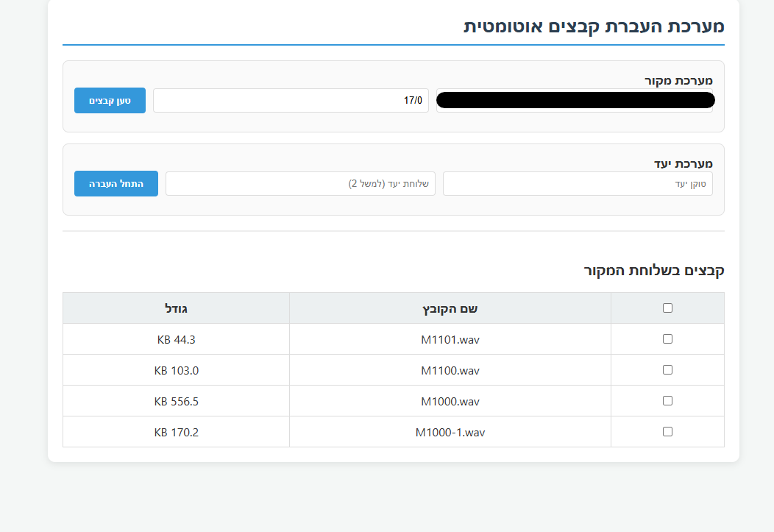Select the file name M1101.wav
Screen dimensions: 774x532
[x=450, y=339]
